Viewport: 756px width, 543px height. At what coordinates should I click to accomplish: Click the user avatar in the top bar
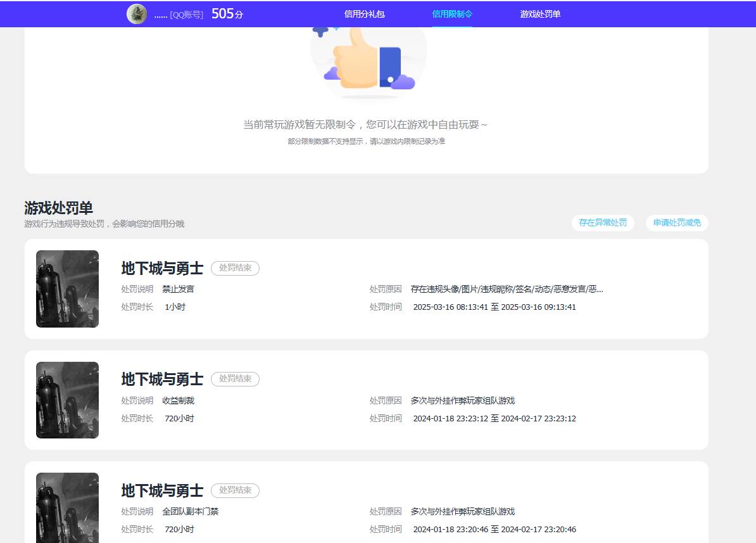pos(137,13)
